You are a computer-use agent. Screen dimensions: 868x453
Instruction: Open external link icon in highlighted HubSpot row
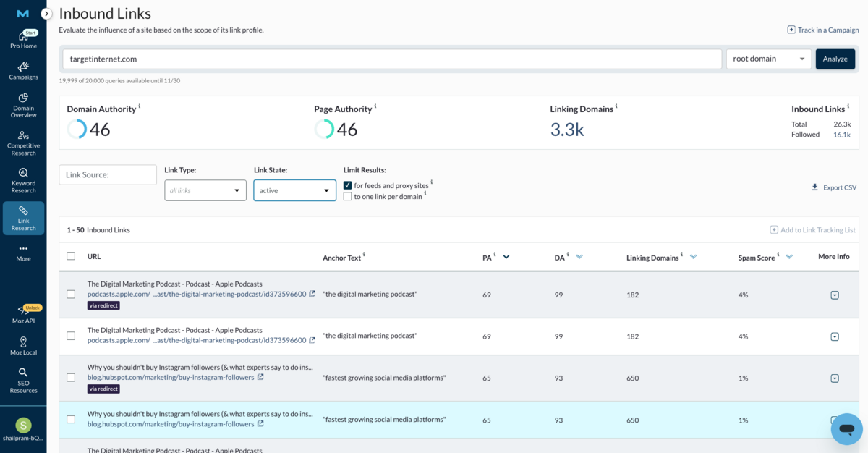tap(260, 424)
